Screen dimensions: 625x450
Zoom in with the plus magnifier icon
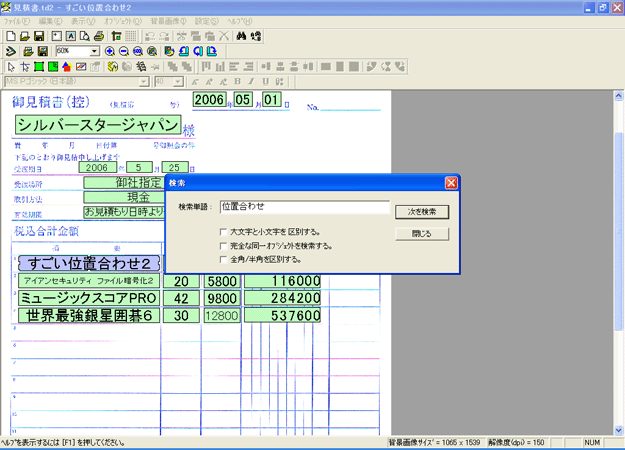click(110, 51)
